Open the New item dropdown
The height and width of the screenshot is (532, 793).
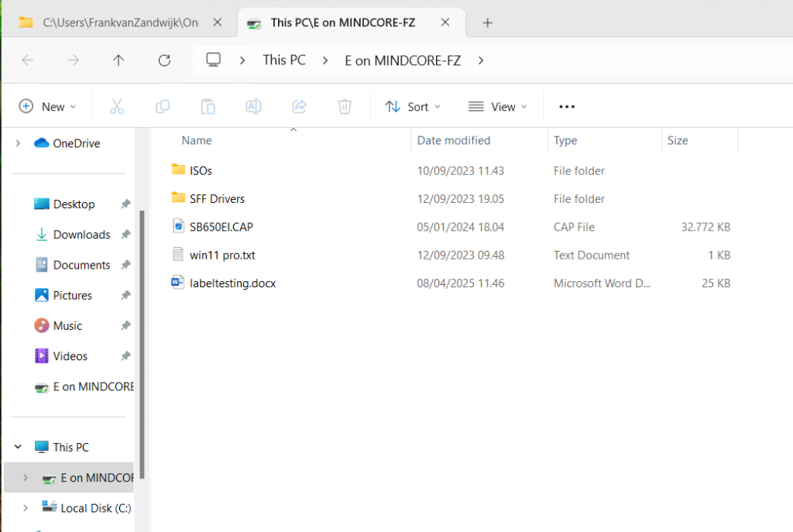[x=48, y=107]
